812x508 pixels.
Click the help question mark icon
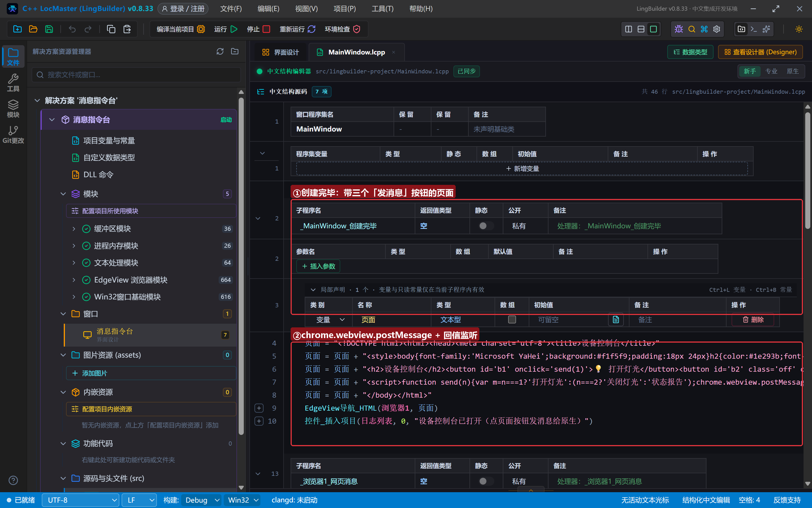[13, 480]
